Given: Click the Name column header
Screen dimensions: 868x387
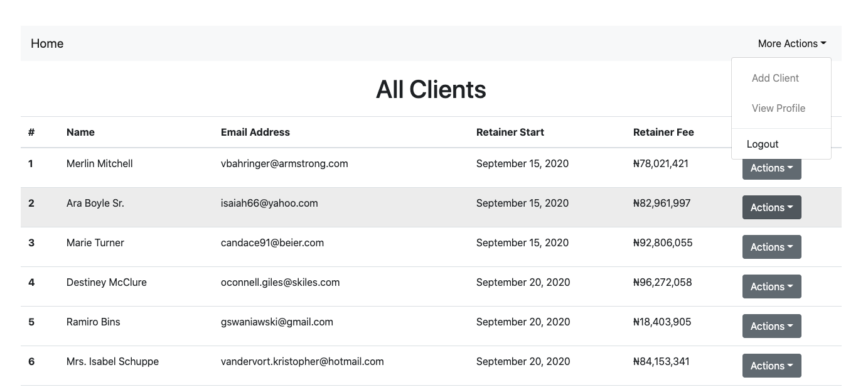Looking at the screenshot, I should point(80,132).
